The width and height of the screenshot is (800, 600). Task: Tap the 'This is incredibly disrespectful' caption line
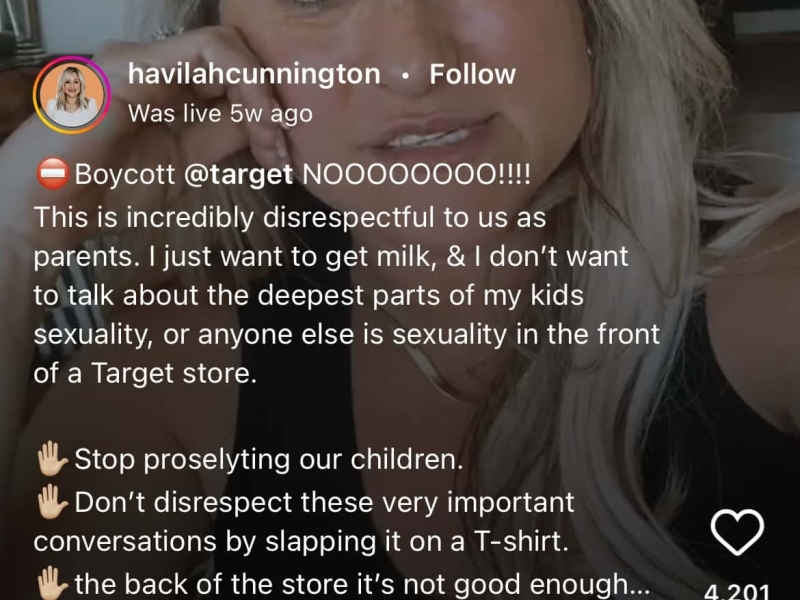[290, 218]
